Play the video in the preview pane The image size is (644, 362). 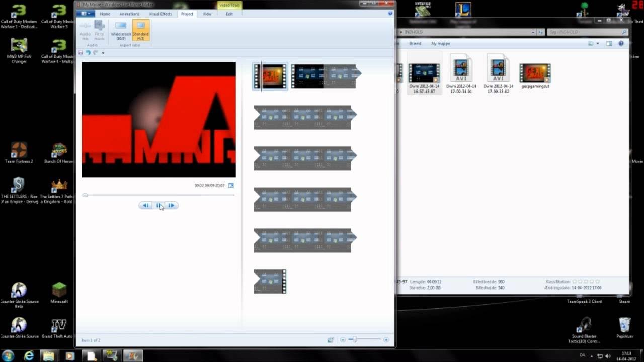pyautogui.click(x=158, y=205)
